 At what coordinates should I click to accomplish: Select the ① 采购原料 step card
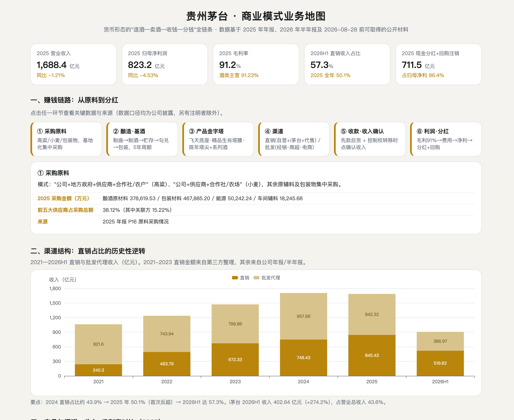(x=66, y=139)
